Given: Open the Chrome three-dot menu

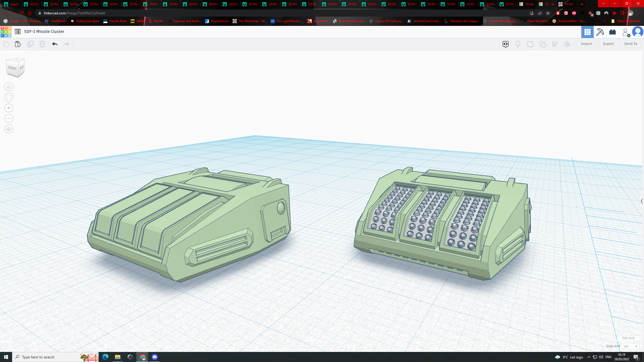Looking at the screenshot, I should point(639,13).
